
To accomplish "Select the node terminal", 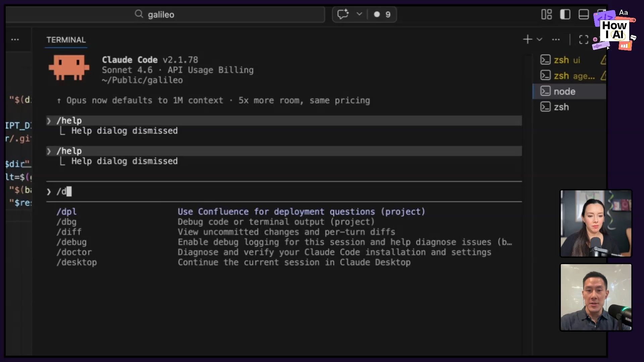I will point(570,91).
